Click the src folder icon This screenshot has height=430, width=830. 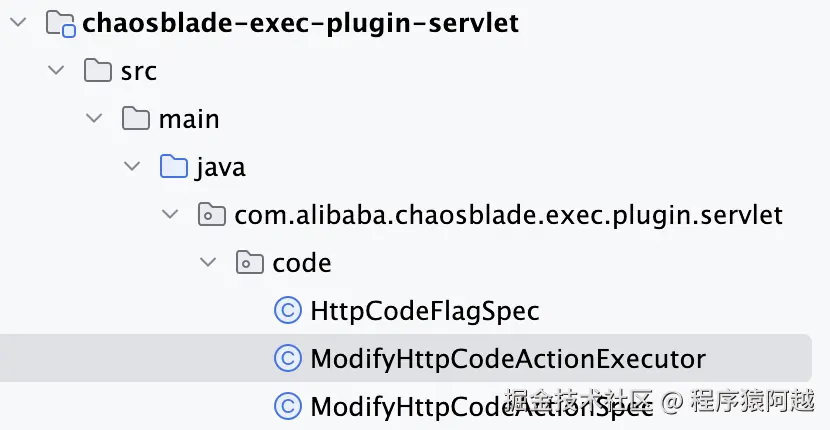pyautogui.click(x=98, y=71)
